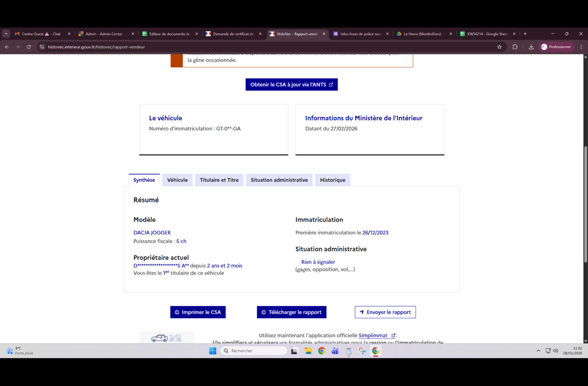Image resolution: width=588 pixels, height=386 pixels.
Task: Open the volume icon in system tray
Action: (556, 351)
